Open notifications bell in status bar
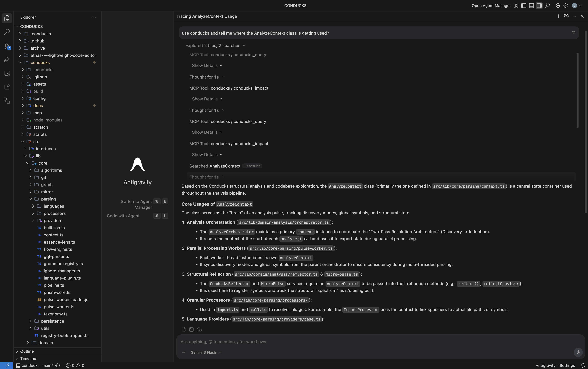Image resolution: width=588 pixels, height=369 pixels. [583, 365]
